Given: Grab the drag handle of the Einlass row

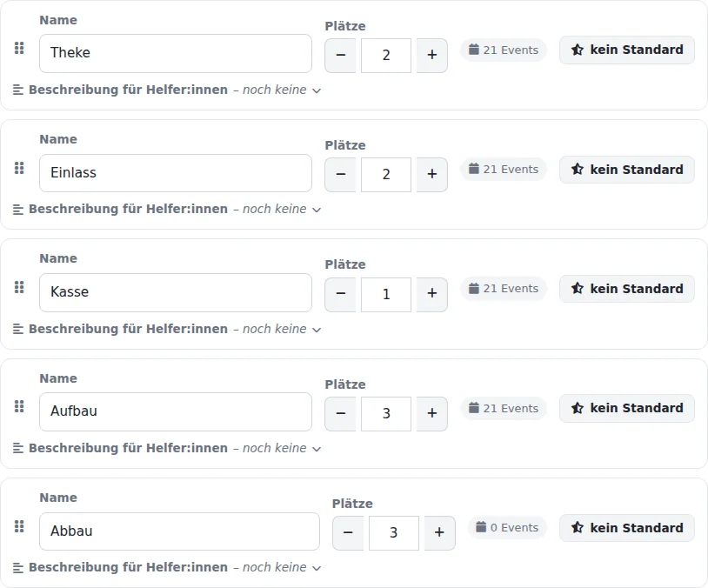Looking at the screenshot, I should coord(19,168).
